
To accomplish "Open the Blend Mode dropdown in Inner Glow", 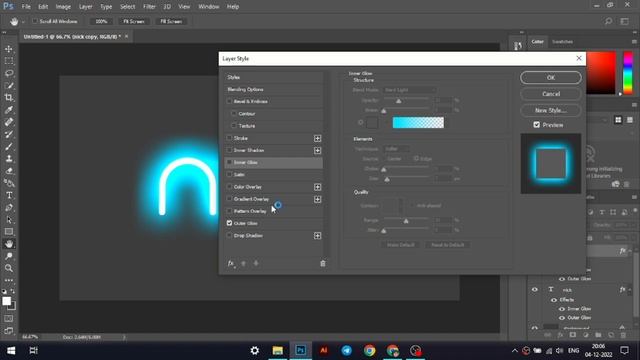I will [409, 90].
